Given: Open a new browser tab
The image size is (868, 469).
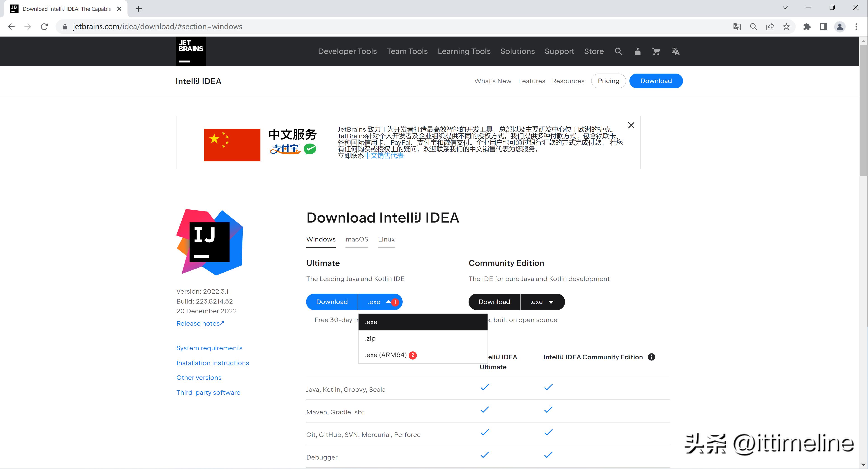Looking at the screenshot, I should pyautogui.click(x=138, y=9).
